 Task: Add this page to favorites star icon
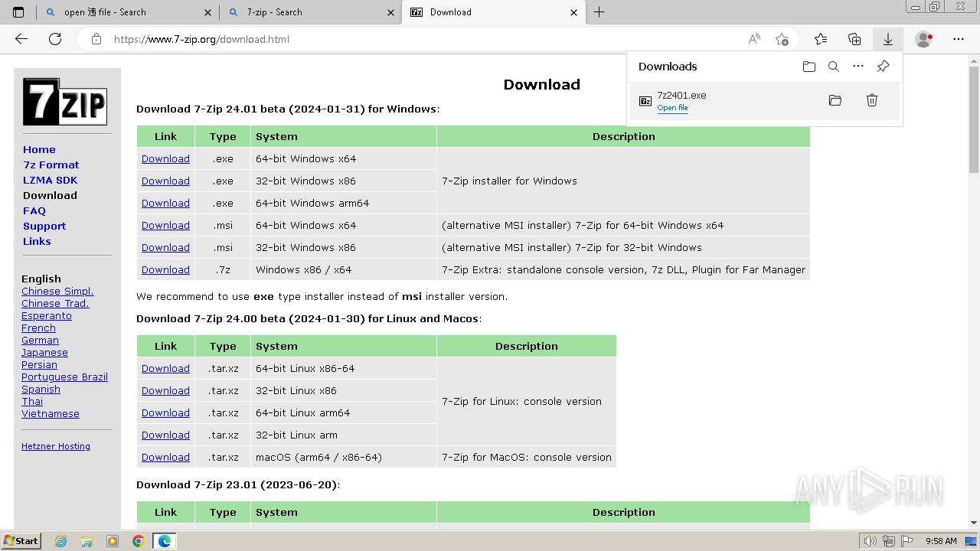pyautogui.click(x=782, y=39)
